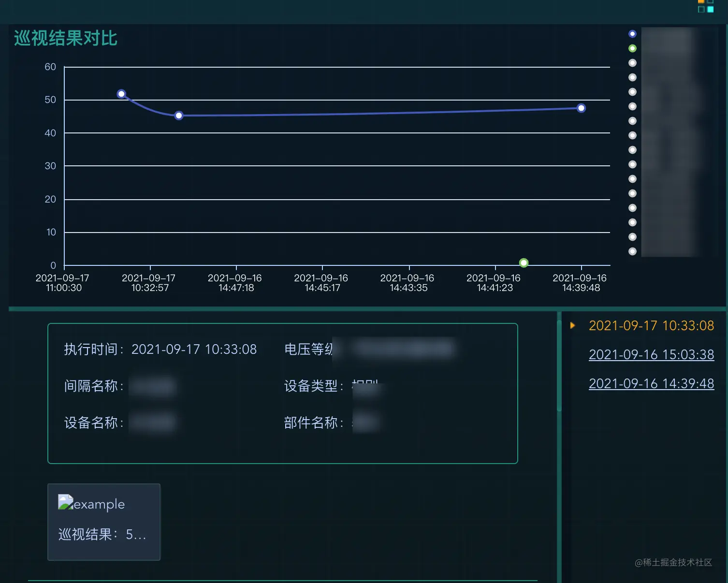Click the 设备类型 field label
728x583 pixels.
314,386
